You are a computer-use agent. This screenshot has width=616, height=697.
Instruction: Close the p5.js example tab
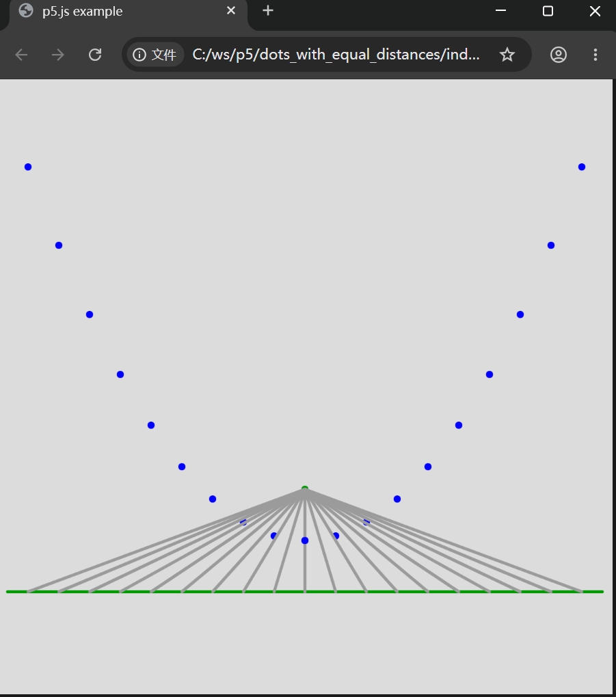[231, 11]
